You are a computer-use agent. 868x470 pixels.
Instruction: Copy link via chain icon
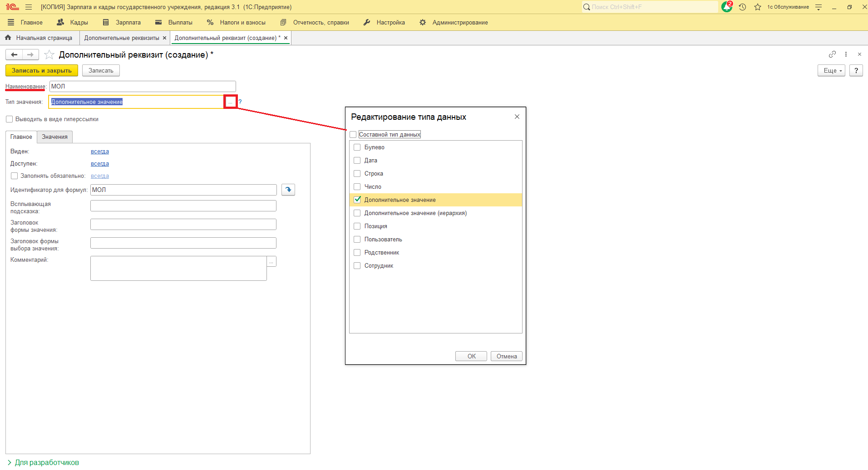832,54
